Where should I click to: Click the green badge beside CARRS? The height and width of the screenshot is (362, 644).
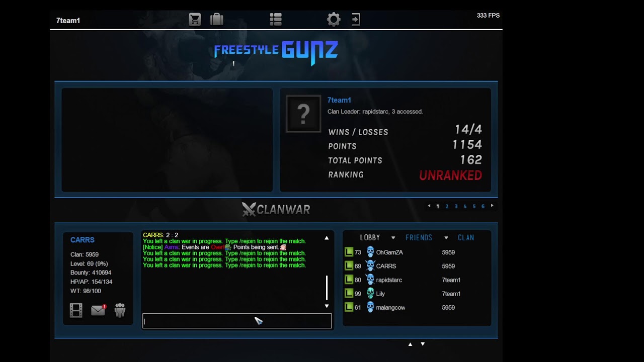(x=349, y=266)
